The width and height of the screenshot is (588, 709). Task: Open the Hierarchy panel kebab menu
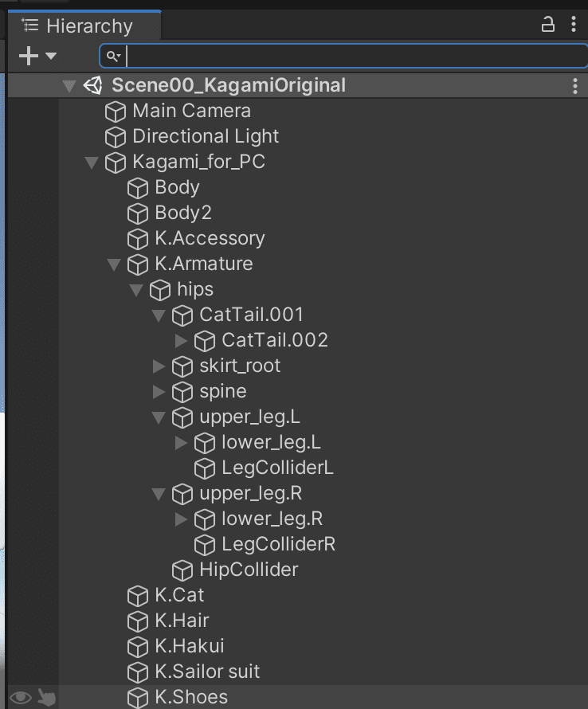click(x=574, y=25)
